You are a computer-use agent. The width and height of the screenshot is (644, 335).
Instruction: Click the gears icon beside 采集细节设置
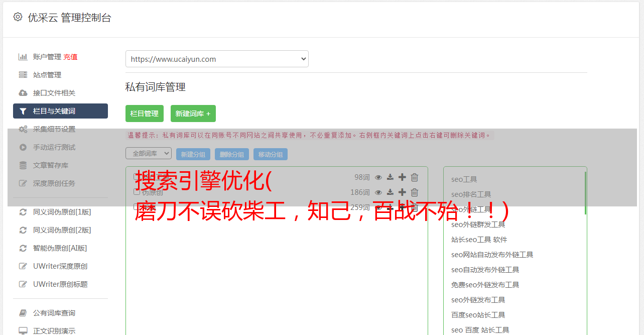23,129
